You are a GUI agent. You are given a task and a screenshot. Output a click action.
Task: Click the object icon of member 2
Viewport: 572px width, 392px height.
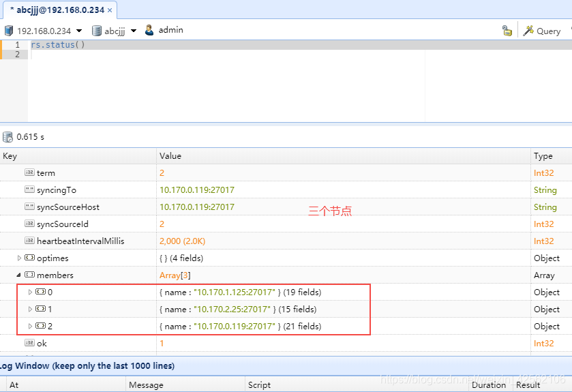pyautogui.click(x=40, y=326)
